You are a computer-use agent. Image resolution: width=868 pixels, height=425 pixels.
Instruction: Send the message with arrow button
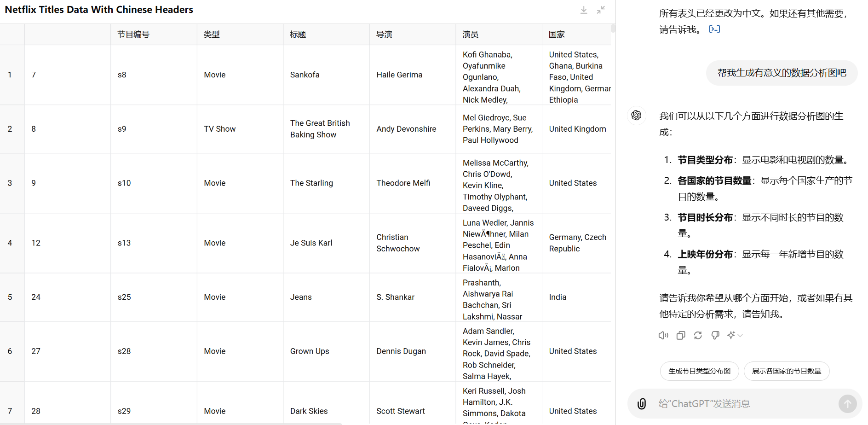tap(847, 404)
